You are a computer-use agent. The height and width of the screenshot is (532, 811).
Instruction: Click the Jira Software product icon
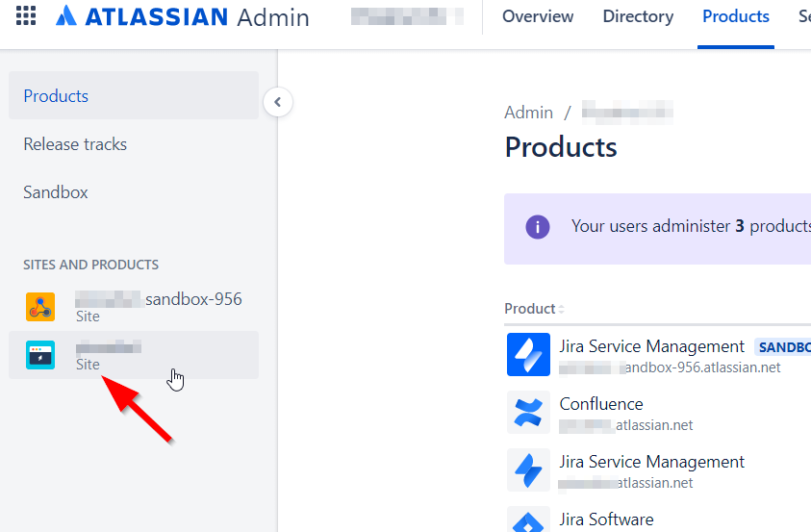tap(528, 519)
